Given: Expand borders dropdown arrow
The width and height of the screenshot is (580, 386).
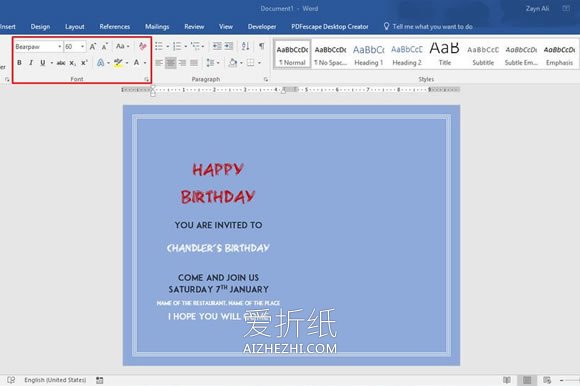Looking at the screenshot, I should pyautogui.click(x=259, y=63).
